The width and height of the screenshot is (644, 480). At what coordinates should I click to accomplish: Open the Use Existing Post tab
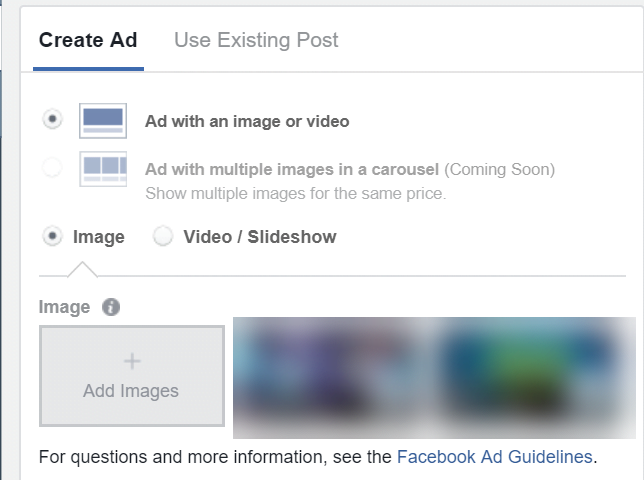(256, 40)
